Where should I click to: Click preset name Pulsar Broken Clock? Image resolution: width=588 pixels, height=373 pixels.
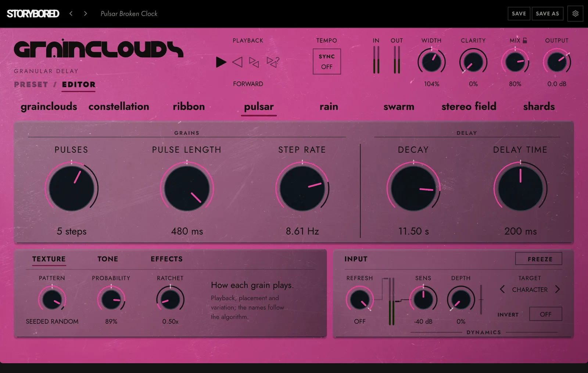(129, 14)
